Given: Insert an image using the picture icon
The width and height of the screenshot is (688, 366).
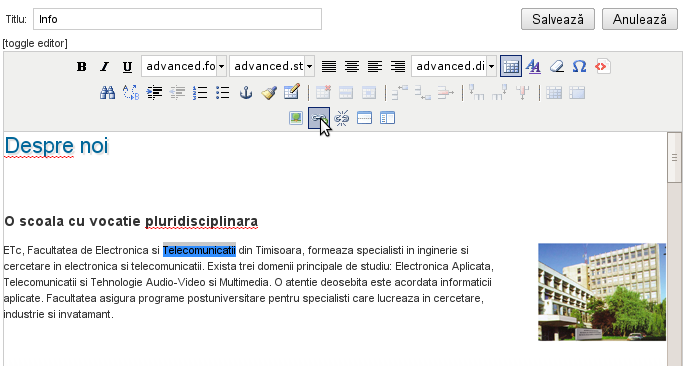Looking at the screenshot, I should (296, 118).
